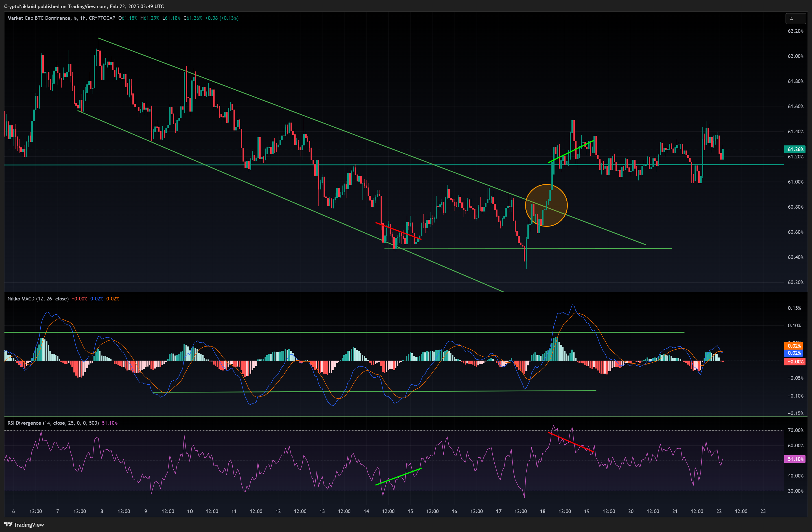The width and height of the screenshot is (812, 532).
Task: Click the red -0.00% value in MACD legend
Action: (x=80, y=298)
